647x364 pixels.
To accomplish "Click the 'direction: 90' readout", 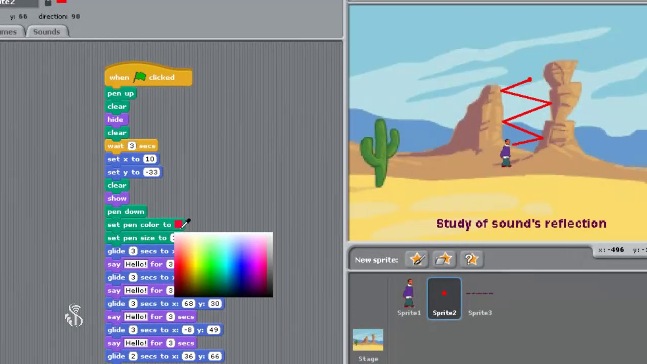I will 59,17.
